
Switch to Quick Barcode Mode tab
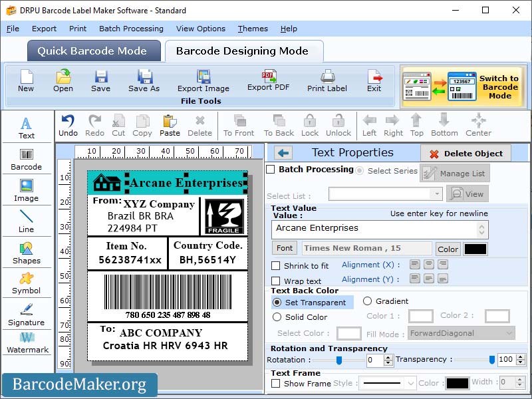pyautogui.click(x=93, y=51)
